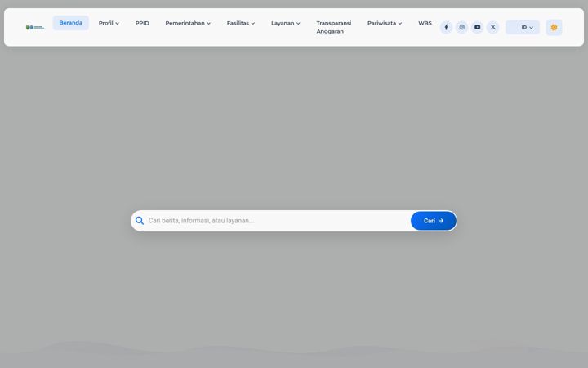The image size is (588, 368).
Task: Open the YouTube social icon
Action: click(478, 27)
